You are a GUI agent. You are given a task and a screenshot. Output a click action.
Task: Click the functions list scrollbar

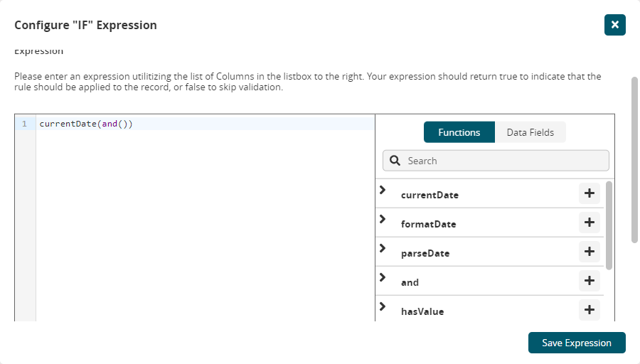point(609,225)
